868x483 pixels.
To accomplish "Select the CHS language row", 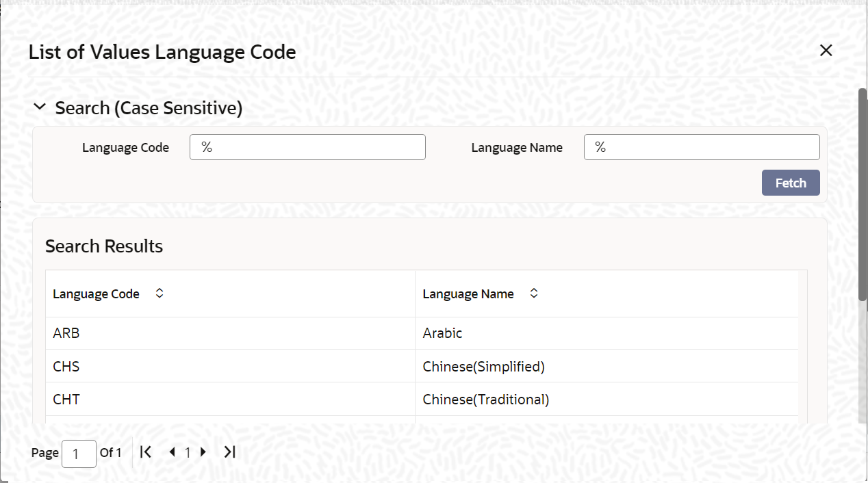I will coord(66,366).
